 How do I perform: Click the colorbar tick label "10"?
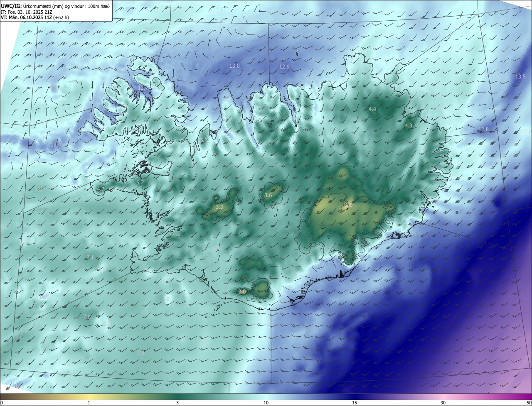click(x=266, y=403)
